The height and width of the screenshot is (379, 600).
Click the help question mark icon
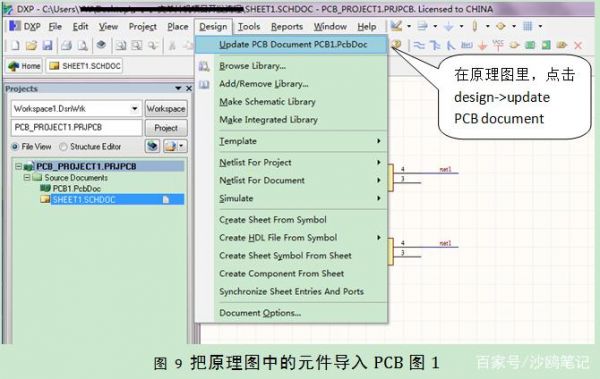click(x=396, y=45)
